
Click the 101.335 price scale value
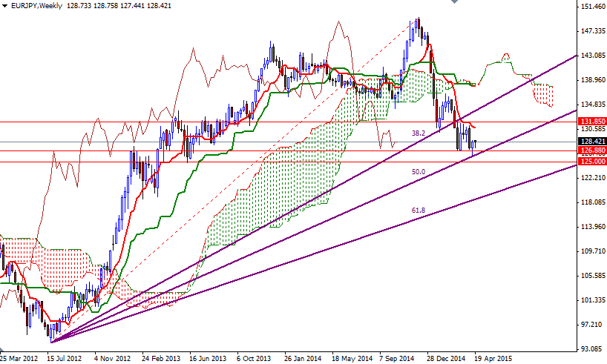pyautogui.click(x=593, y=300)
